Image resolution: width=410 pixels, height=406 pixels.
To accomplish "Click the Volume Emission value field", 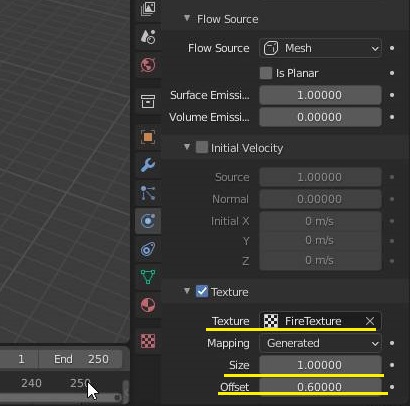I will pyautogui.click(x=320, y=117).
